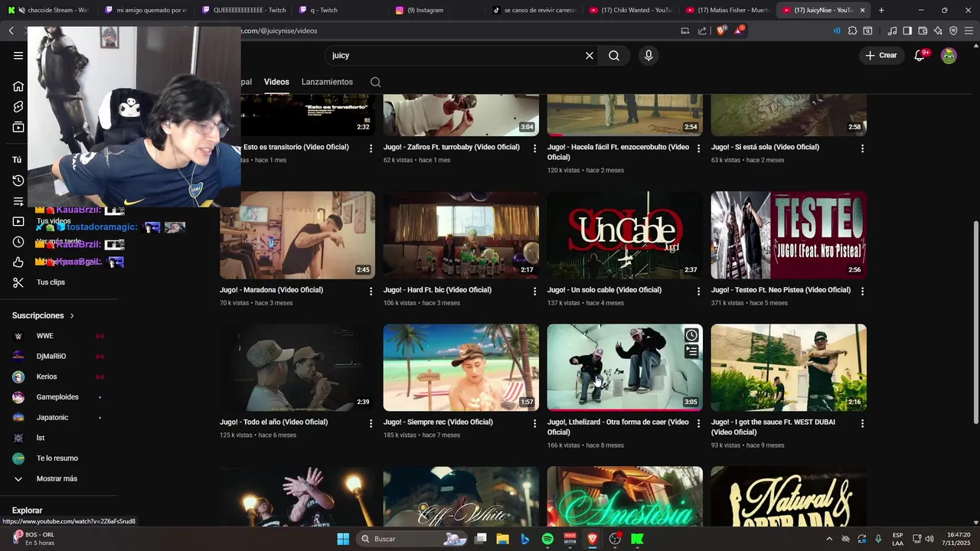This screenshot has height=551, width=980.
Task: Go to YouTube Home in sidebar
Action: [x=18, y=86]
